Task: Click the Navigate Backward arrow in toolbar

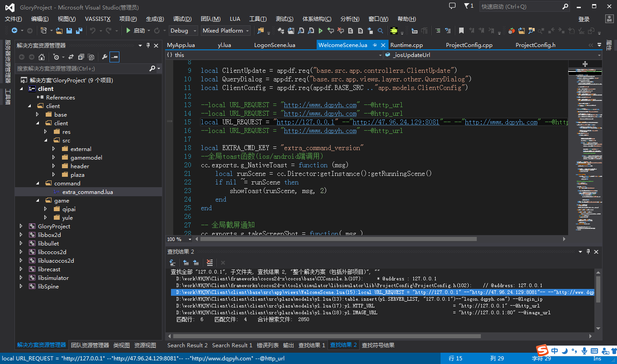Action: 14,31
